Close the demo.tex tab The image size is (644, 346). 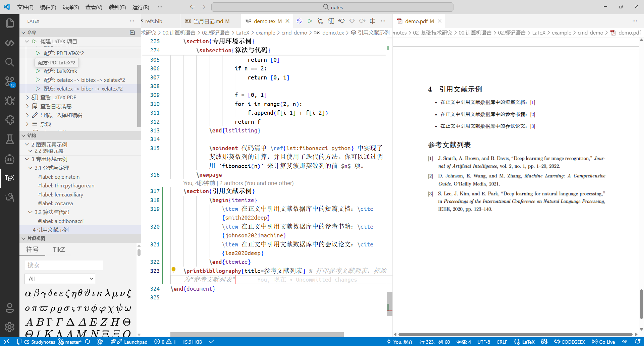[287, 21]
